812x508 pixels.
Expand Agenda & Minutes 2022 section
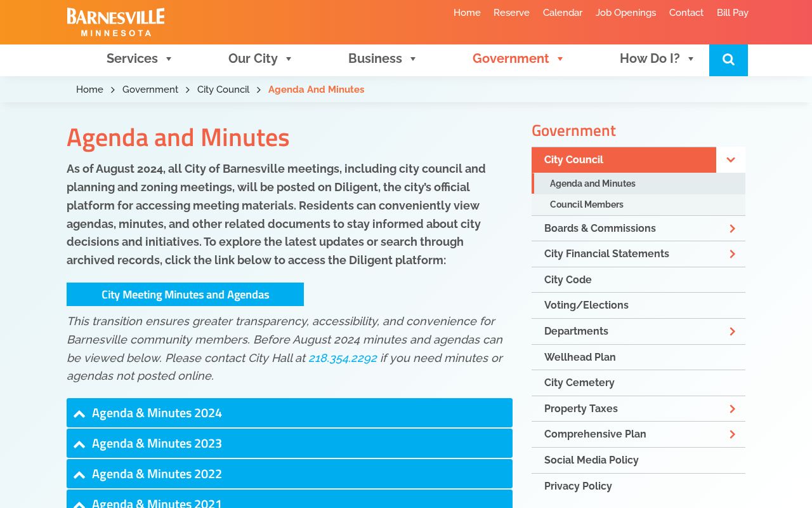(289, 474)
